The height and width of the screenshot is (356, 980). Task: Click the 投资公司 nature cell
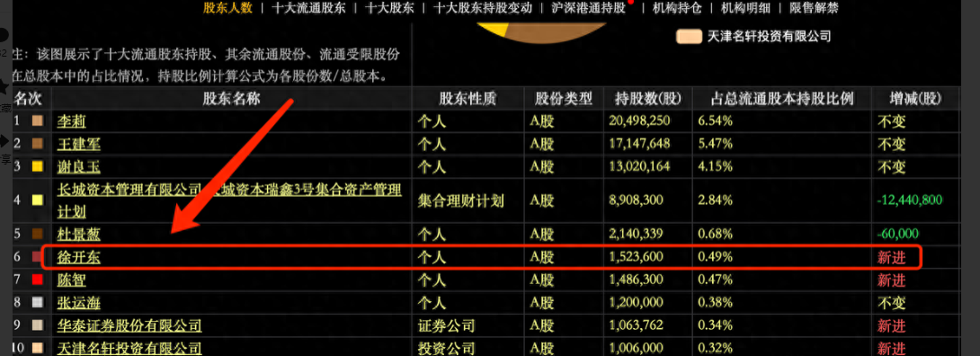tap(446, 349)
